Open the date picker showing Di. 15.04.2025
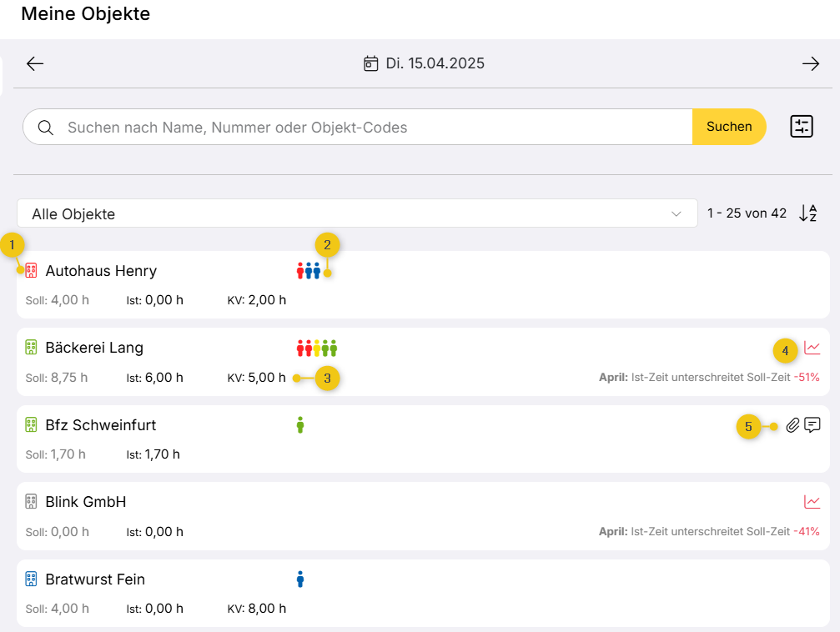 (x=424, y=64)
